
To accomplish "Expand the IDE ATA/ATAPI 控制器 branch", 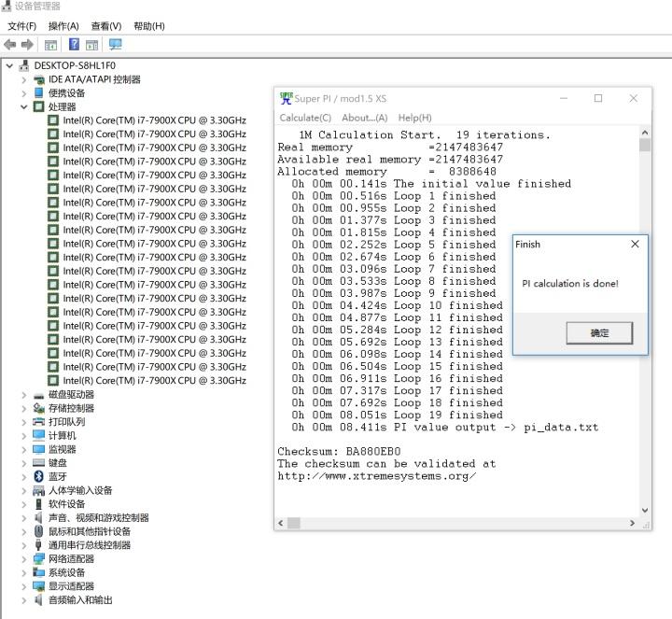I will pos(24,79).
